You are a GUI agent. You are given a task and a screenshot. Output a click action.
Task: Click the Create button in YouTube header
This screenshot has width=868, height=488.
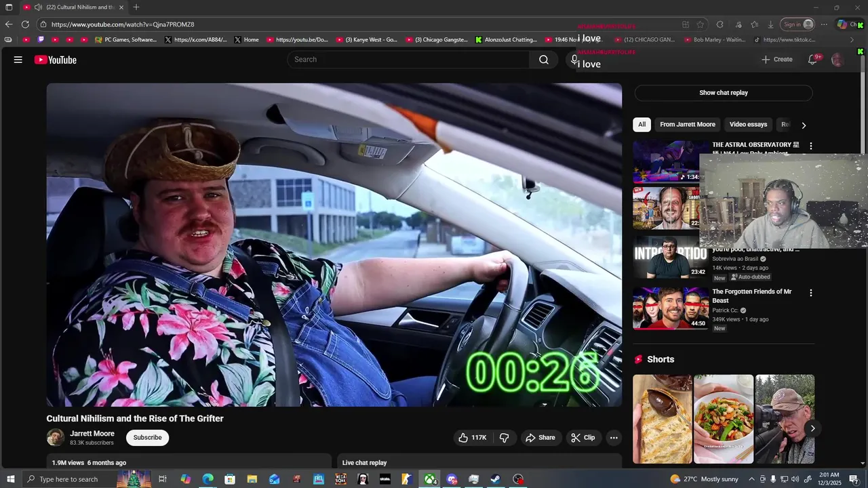coord(777,60)
